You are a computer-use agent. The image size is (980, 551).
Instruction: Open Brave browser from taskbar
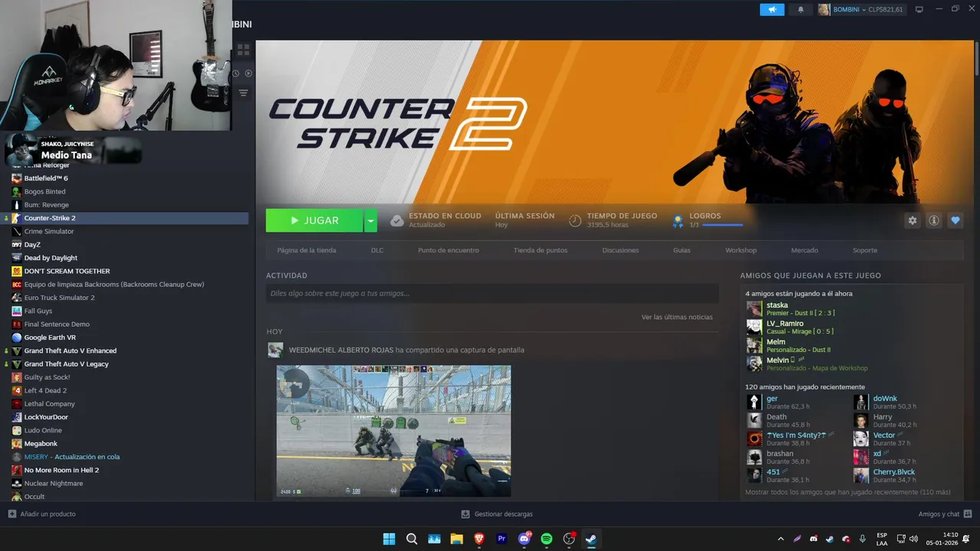click(x=479, y=539)
